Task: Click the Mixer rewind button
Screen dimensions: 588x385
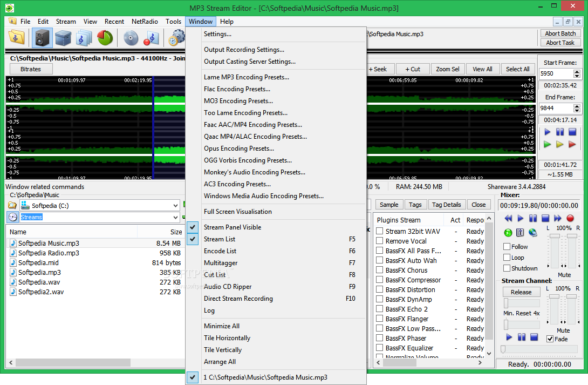Action: coord(508,218)
